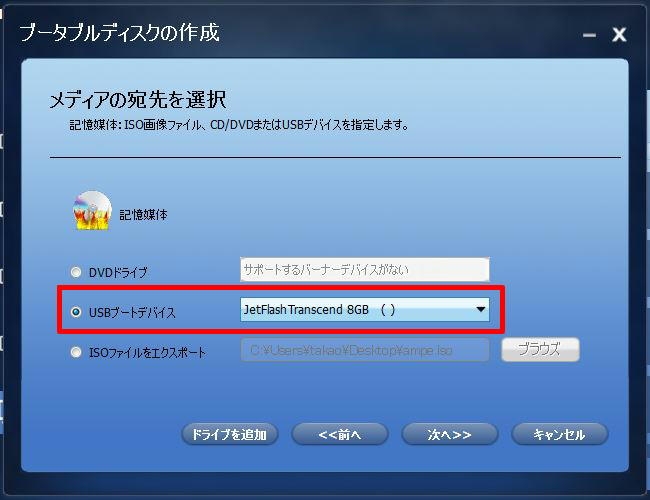Image resolution: width=650 pixels, height=500 pixels.
Task: Select the USBブートデバイス radio button
Action: click(x=76, y=312)
